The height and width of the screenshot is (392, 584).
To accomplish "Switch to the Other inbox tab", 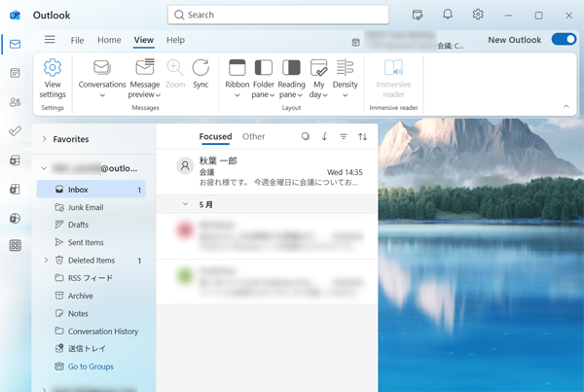I will click(x=254, y=136).
